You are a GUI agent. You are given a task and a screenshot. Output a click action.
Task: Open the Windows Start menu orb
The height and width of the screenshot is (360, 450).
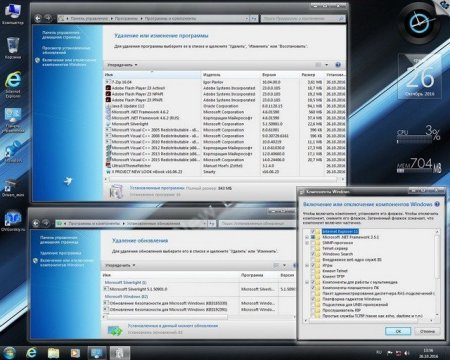[9, 353]
